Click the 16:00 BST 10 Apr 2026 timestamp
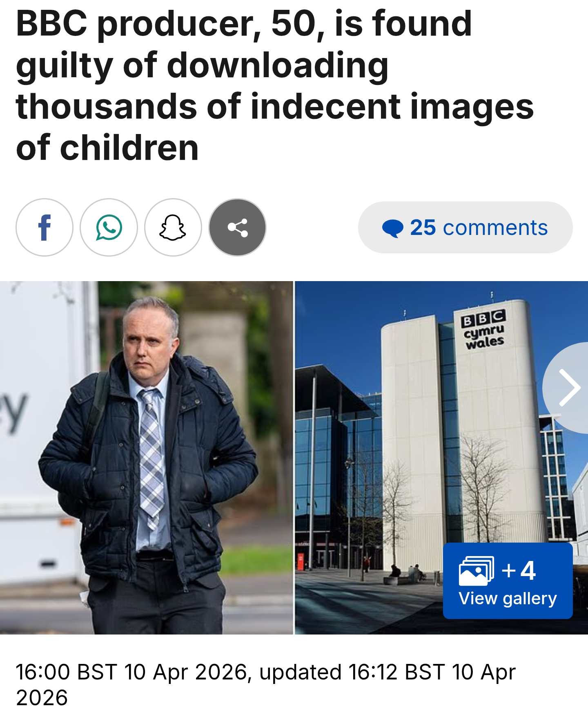588x715 pixels. coord(131,672)
